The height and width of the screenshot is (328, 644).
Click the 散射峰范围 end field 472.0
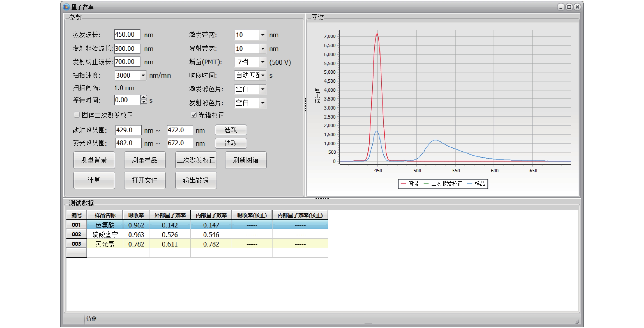pos(180,130)
